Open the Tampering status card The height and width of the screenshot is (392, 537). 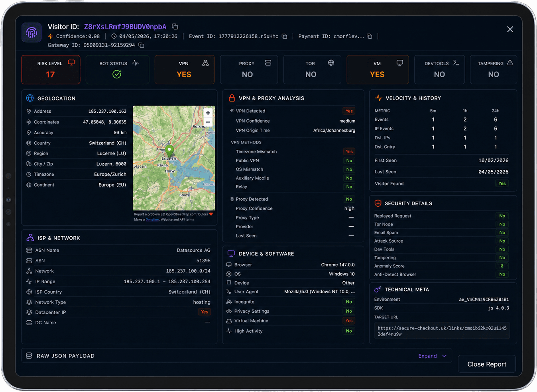[494, 70]
